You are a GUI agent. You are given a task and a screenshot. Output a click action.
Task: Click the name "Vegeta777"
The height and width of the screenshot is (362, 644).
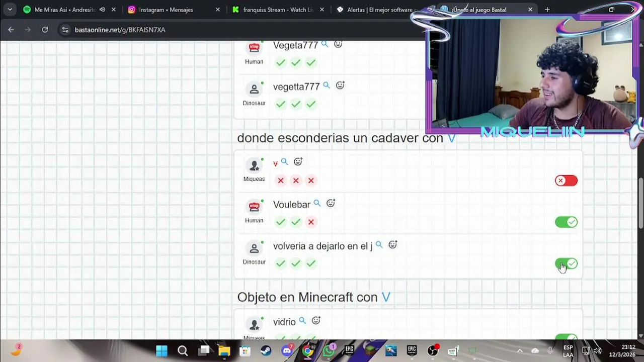pos(295,45)
